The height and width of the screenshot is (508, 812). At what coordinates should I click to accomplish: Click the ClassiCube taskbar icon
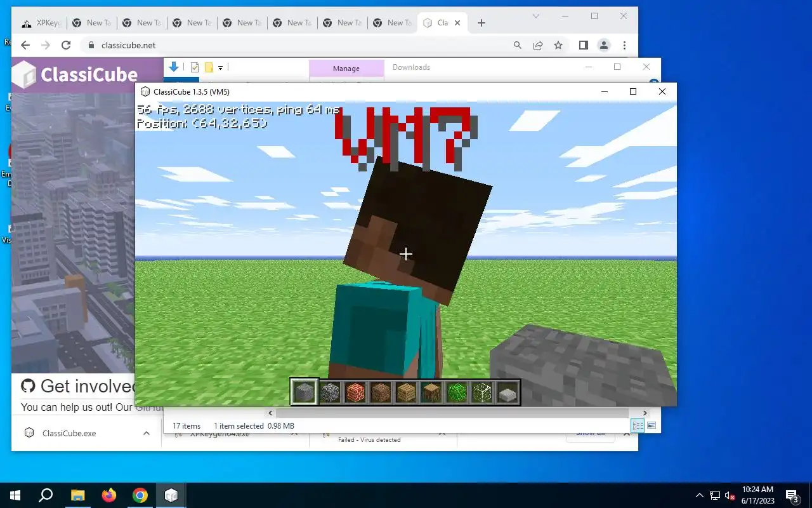point(171,495)
